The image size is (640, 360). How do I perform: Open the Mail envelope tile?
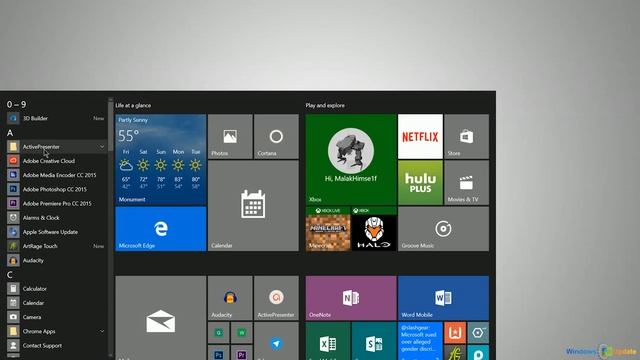pyautogui.click(x=161, y=318)
